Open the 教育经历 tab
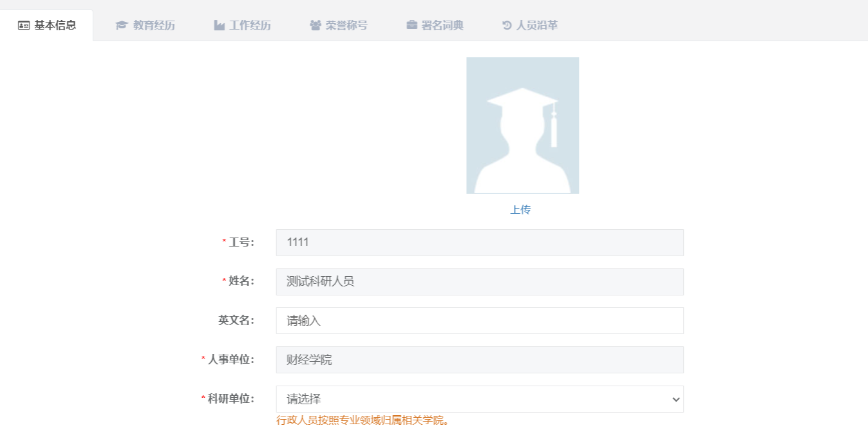This screenshot has width=868, height=439. coord(154,26)
